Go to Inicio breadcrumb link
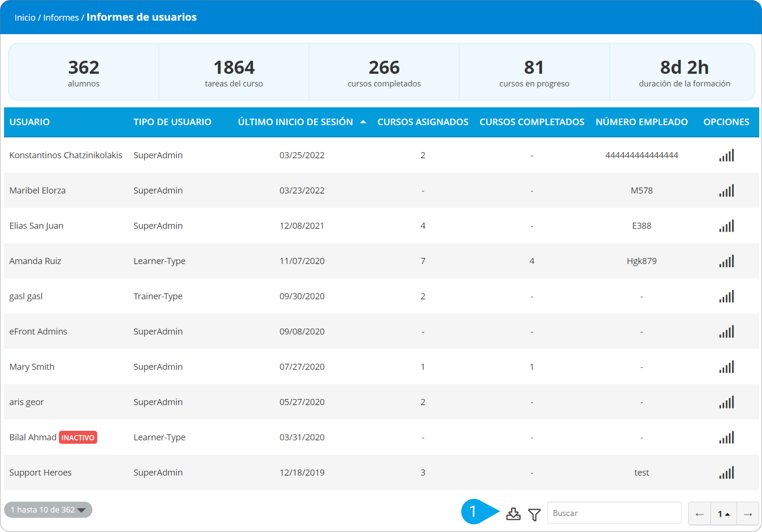 click(x=25, y=18)
